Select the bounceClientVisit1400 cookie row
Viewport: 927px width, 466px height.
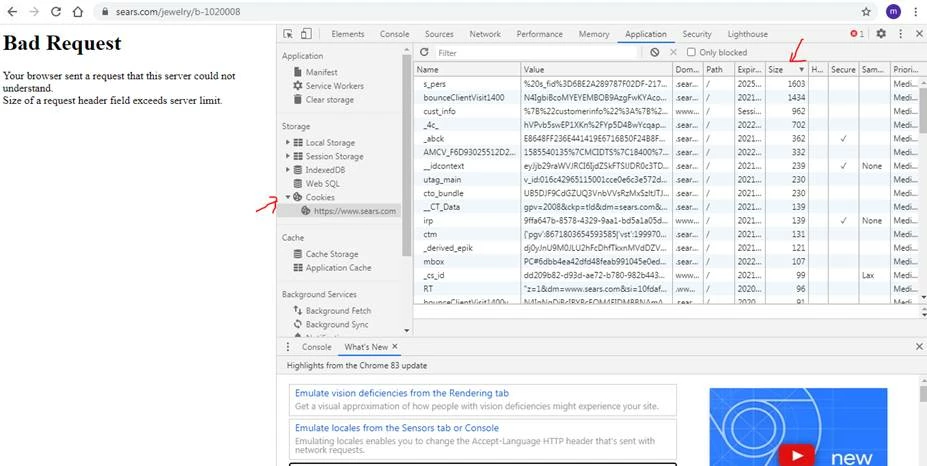666,98
